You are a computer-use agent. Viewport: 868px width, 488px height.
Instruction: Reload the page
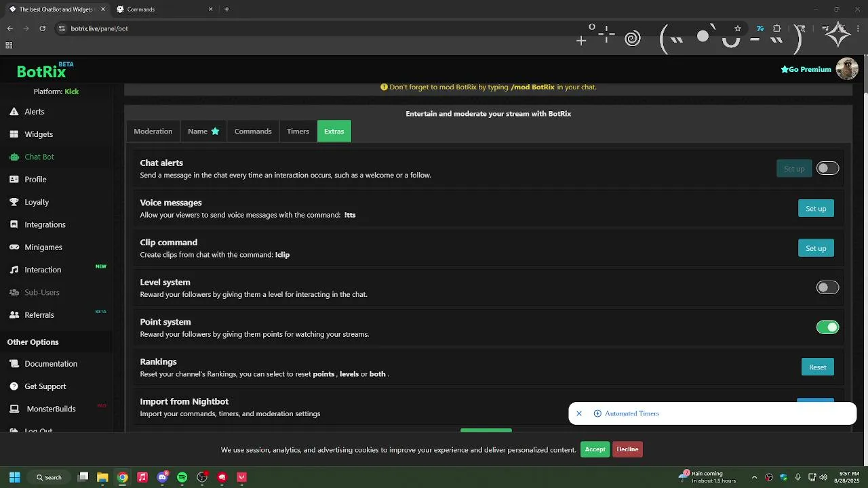(x=42, y=28)
